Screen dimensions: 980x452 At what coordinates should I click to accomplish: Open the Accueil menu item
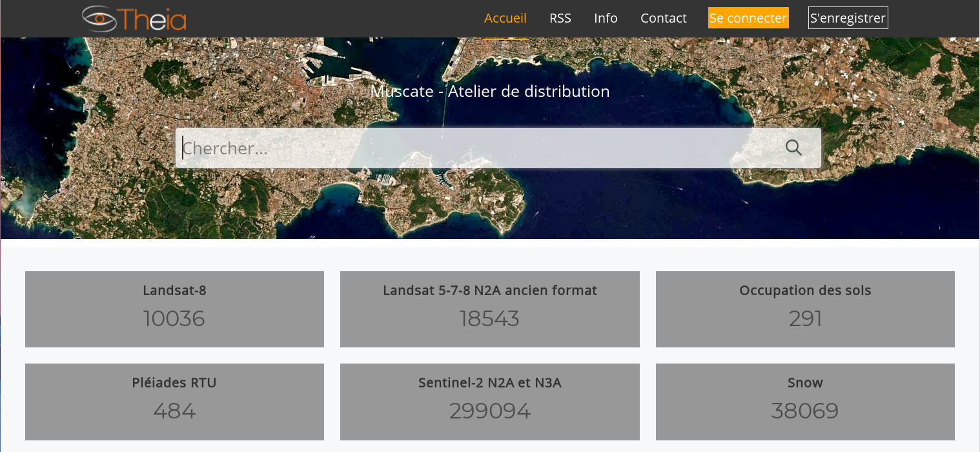tap(505, 18)
